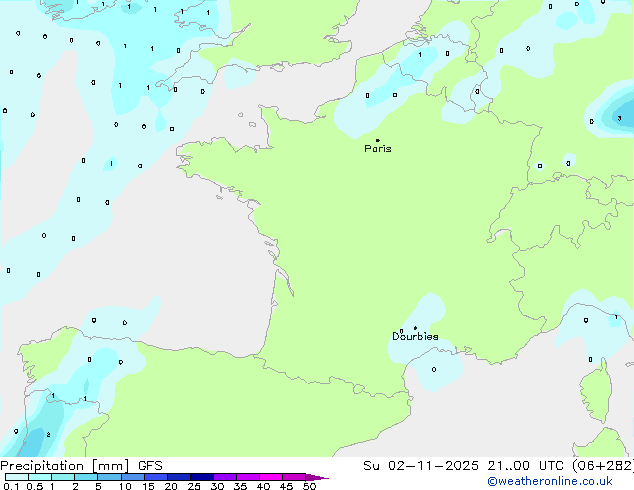The height and width of the screenshot is (490, 634).
Task: Click the Paris city label
Action: click(x=378, y=149)
